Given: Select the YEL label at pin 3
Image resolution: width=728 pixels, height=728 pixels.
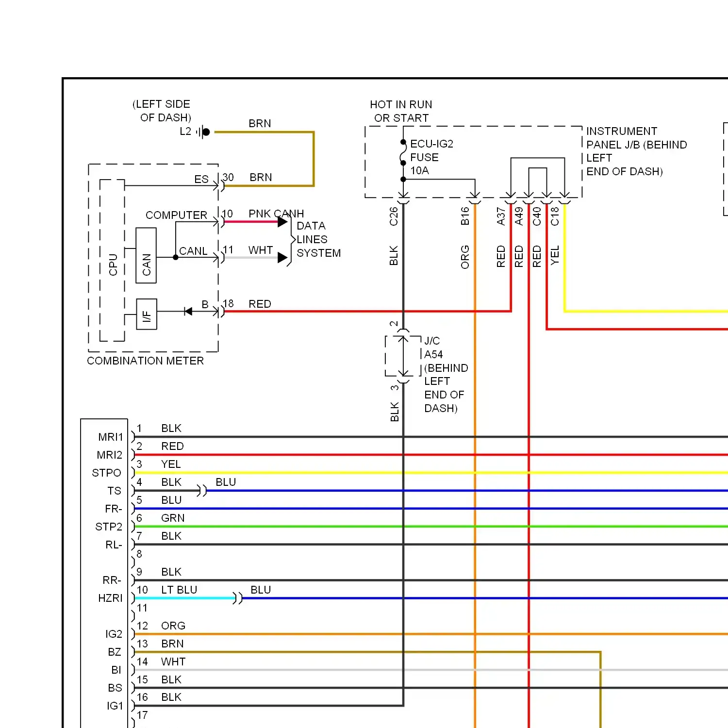Looking at the screenshot, I should tap(171, 464).
